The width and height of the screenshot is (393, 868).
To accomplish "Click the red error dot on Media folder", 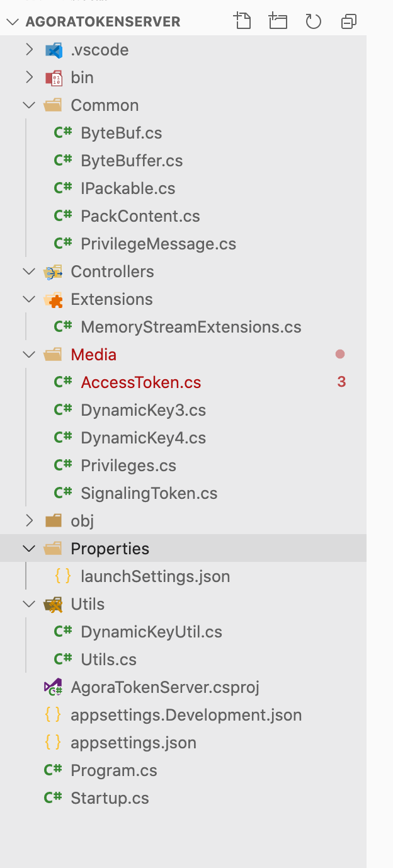I will click(340, 355).
